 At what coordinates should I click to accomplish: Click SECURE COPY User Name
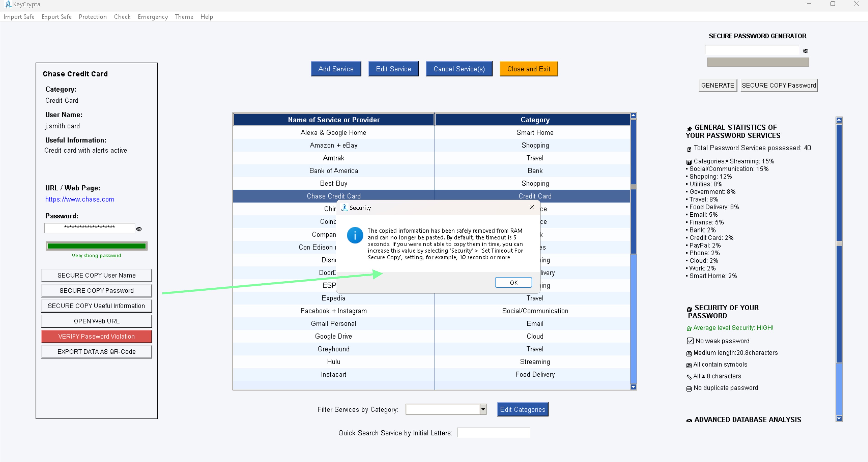[x=96, y=275]
